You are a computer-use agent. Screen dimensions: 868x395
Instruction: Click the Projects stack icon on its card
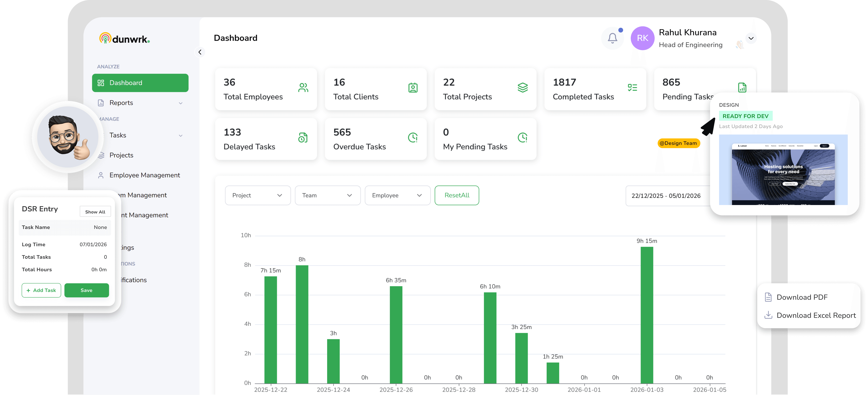523,87
